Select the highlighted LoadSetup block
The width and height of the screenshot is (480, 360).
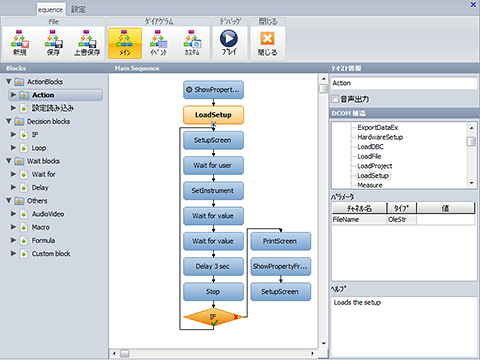213,115
